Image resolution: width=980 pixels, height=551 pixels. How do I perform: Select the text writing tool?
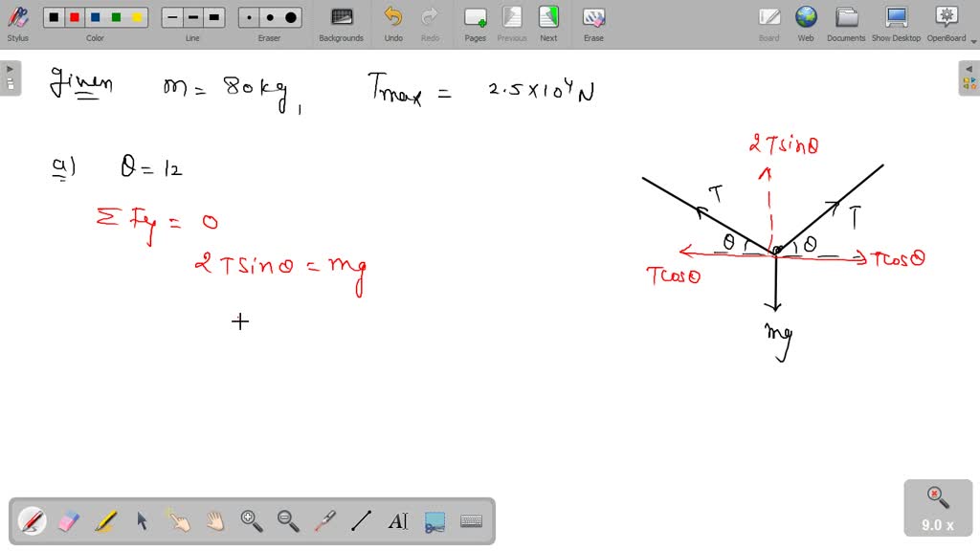(x=398, y=521)
